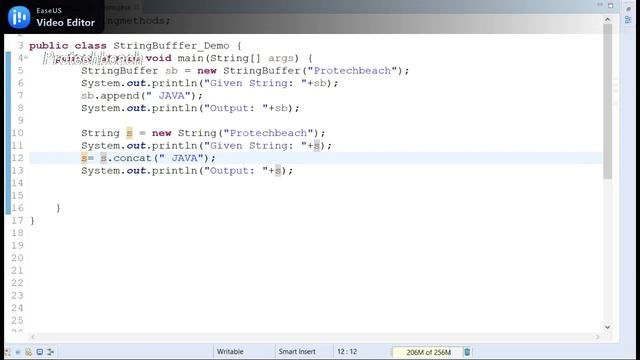The height and width of the screenshot is (360, 640).
Task: Minimize the editor area using the top-right bar icon
Action: (x=600, y=4)
